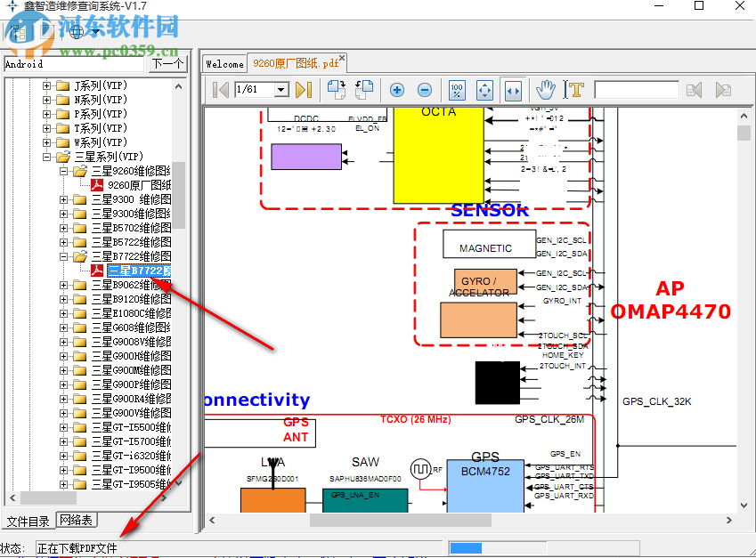Expand the 三星B9062 folder node
The height and width of the screenshot is (558, 756).
(x=64, y=285)
